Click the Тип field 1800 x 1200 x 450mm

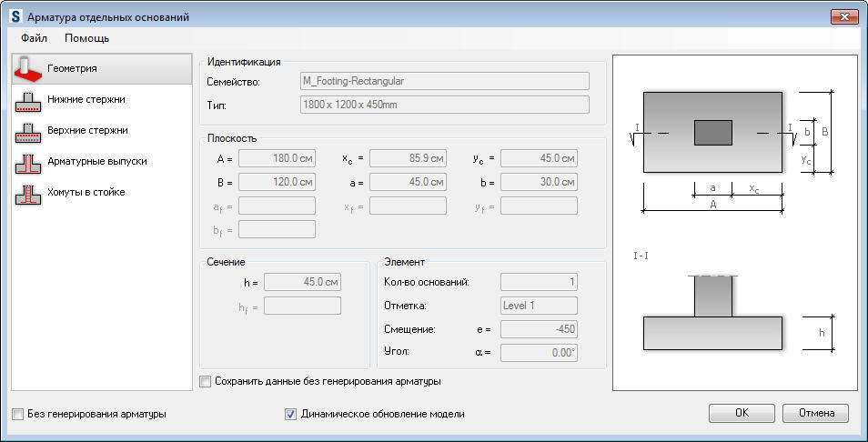(445, 105)
